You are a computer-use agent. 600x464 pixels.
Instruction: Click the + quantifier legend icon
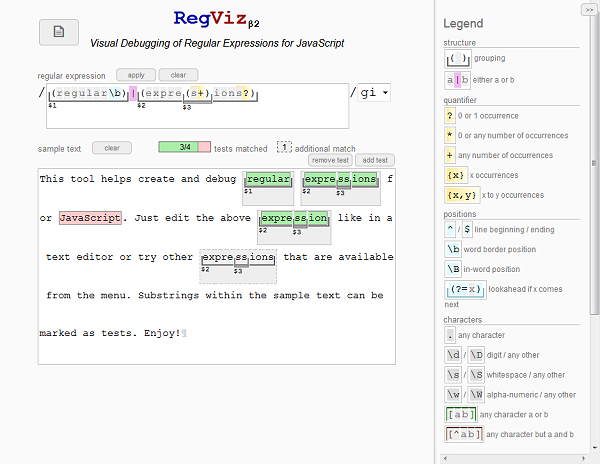point(450,155)
